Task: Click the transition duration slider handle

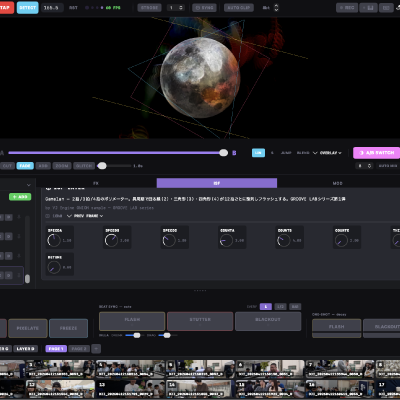Action: [x=102, y=166]
